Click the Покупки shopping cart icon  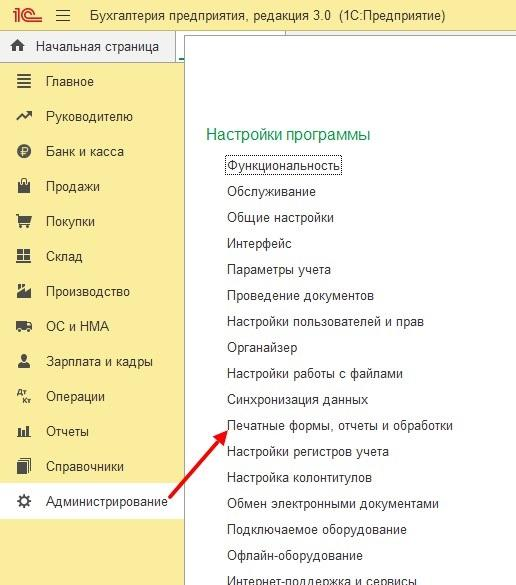(x=24, y=221)
